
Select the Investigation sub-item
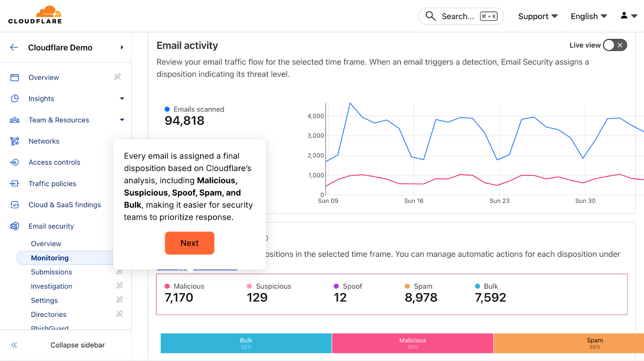tap(52, 286)
